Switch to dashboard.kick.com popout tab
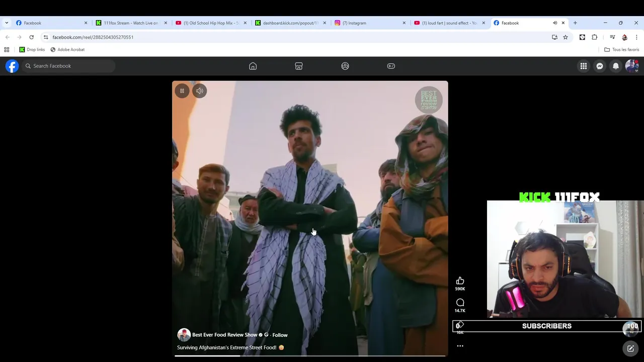 point(290,23)
